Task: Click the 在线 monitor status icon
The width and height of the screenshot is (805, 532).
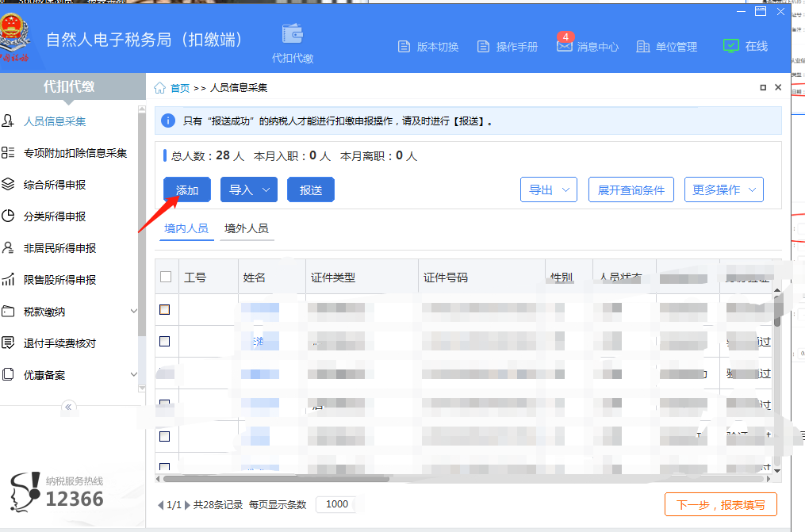Action: click(x=730, y=46)
